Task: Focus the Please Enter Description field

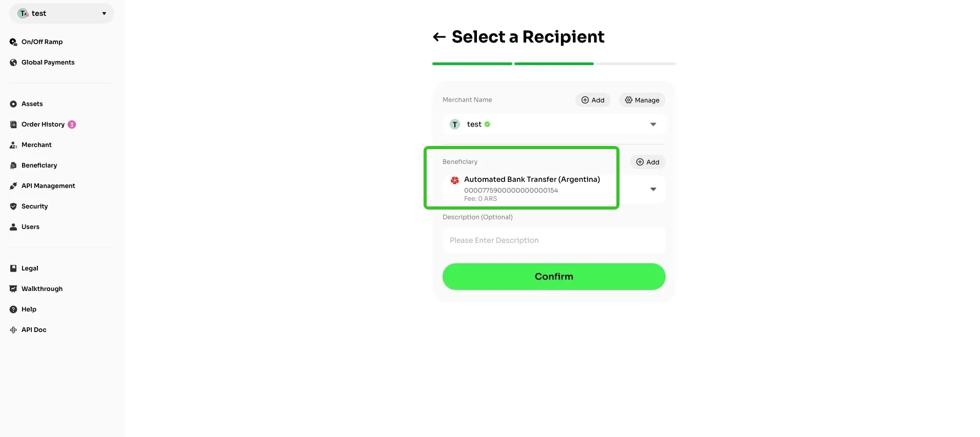Action: point(554,240)
